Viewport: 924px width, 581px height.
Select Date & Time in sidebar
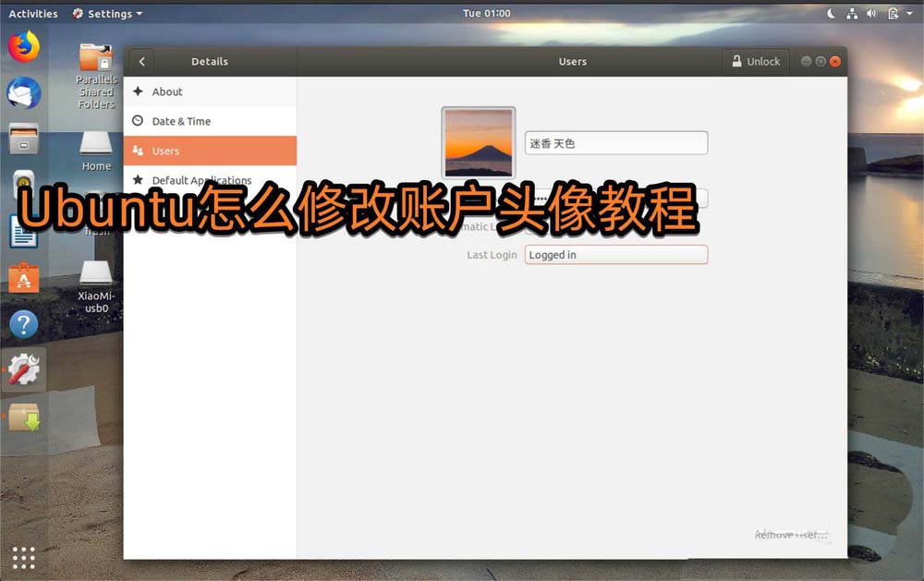[x=210, y=121]
